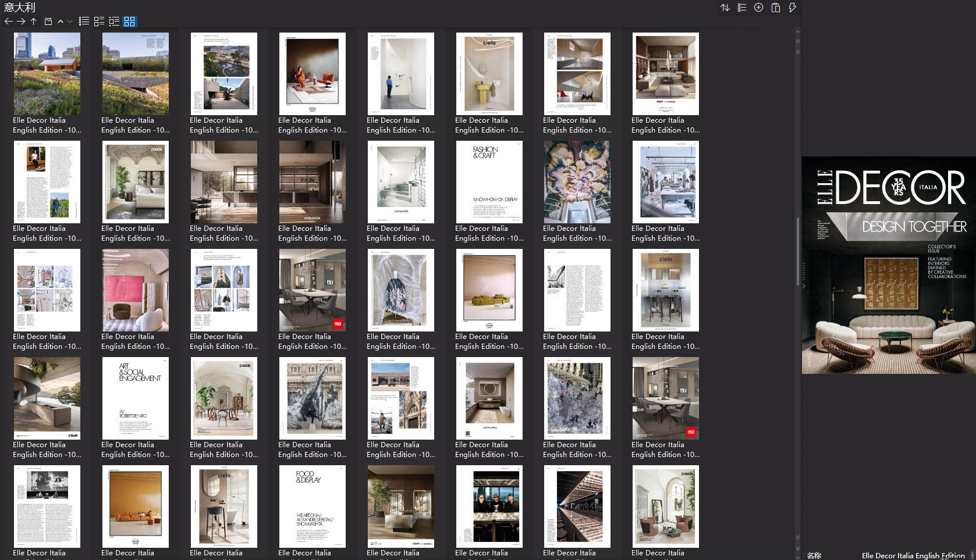976x560 pixels.
Task: Switch to list view mode
Action: (84, 22)
